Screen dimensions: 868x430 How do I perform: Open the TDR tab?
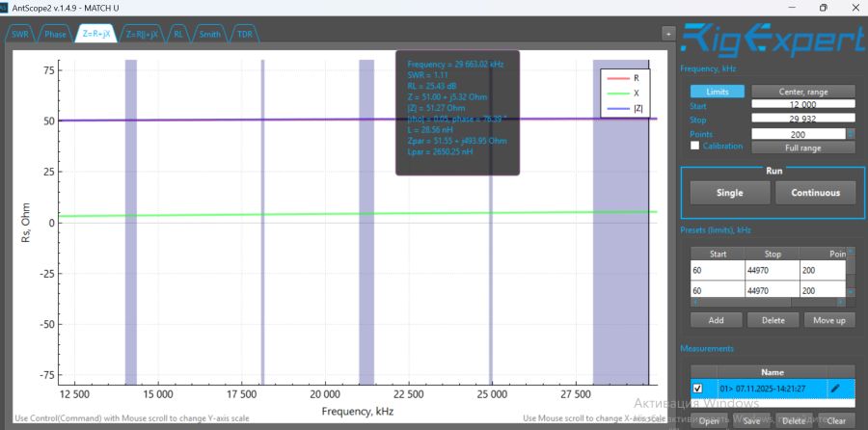click(x=247, y=34)
